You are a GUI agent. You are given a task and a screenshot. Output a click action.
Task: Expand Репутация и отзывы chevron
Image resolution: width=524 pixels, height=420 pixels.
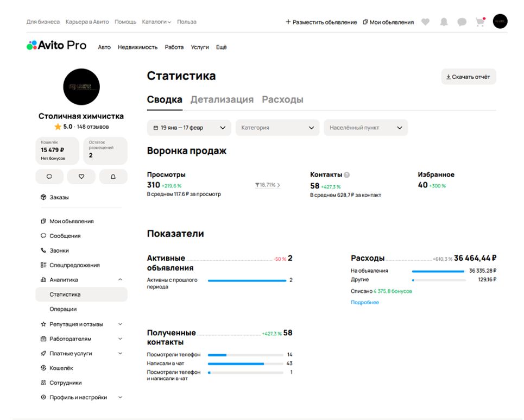(x=121, y=324)
